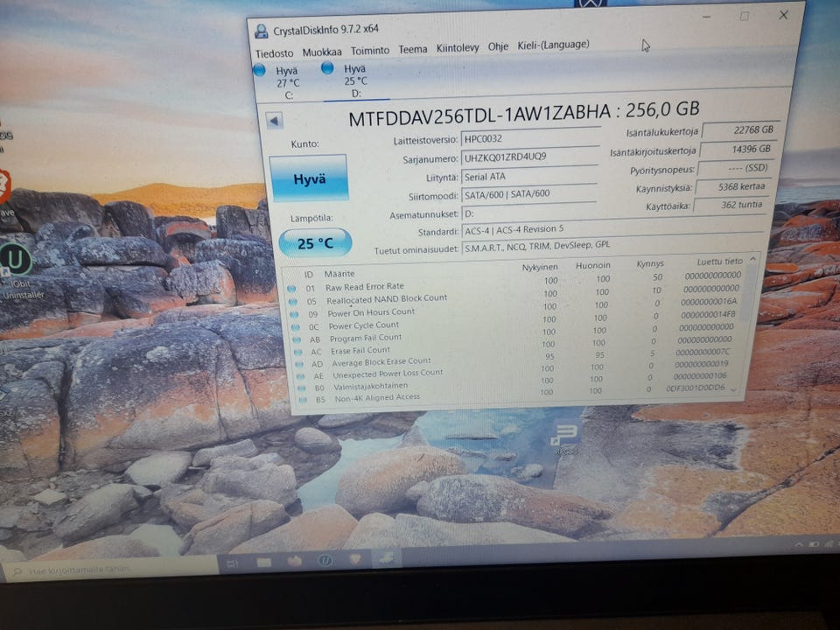
Task: Open the IObit Uninstaller desktop shortcut
Action: (x=16, y=269)
